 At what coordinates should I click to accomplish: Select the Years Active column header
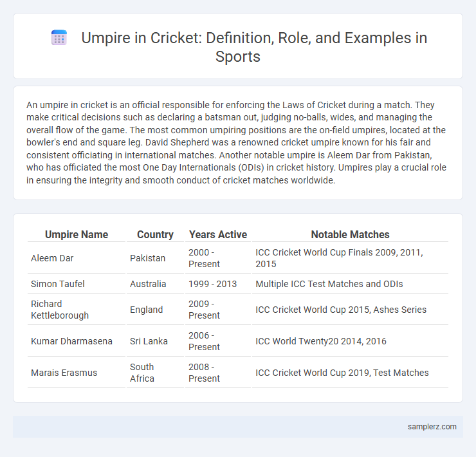[x=218, y=234]
